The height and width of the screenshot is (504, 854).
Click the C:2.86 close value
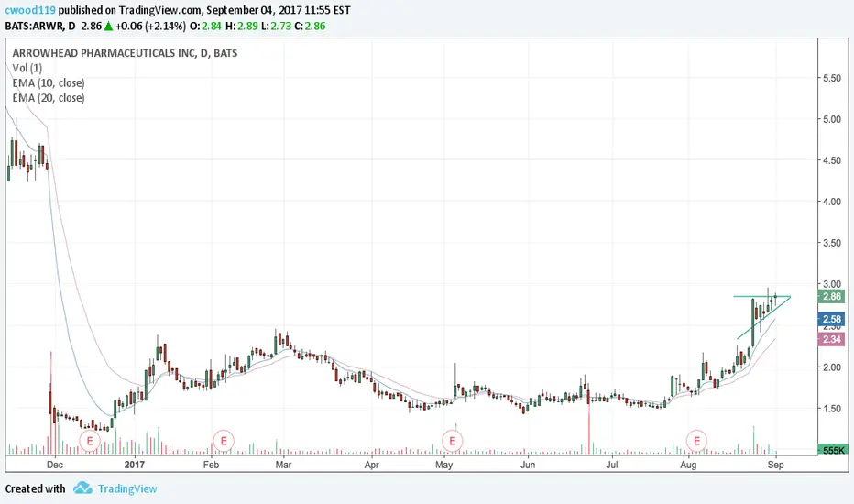click(x=310, y=26)
